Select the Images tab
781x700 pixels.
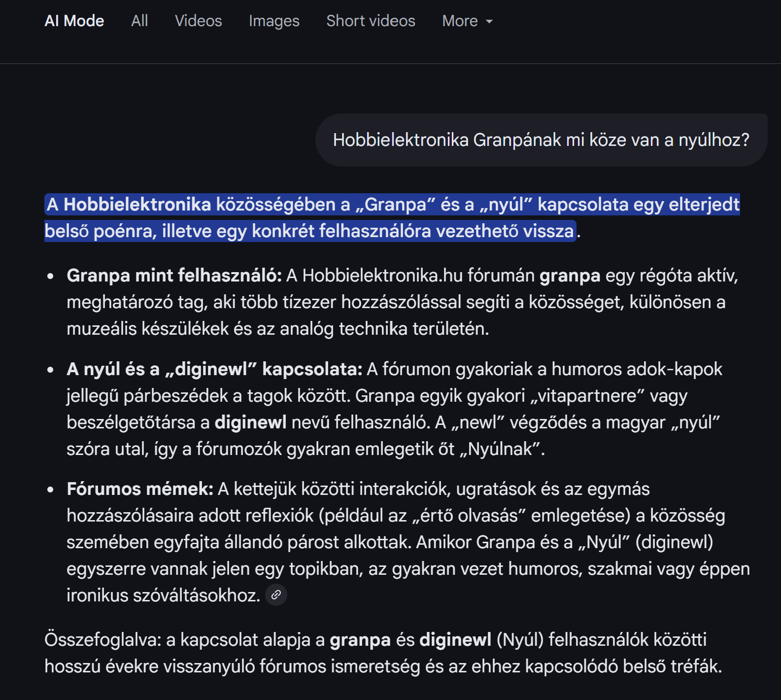coord(274,21)
